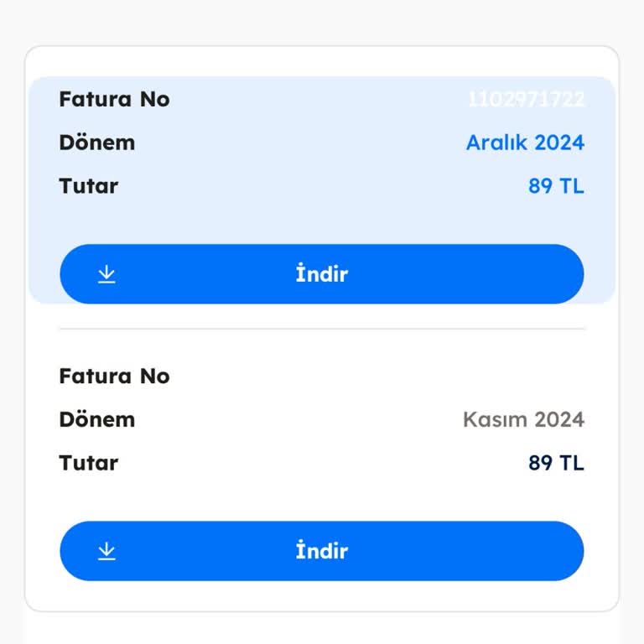The image size is (644, 644).
Task: Click download arrow icon for Kasım 2024 invoice
Action: pos(106,551)
